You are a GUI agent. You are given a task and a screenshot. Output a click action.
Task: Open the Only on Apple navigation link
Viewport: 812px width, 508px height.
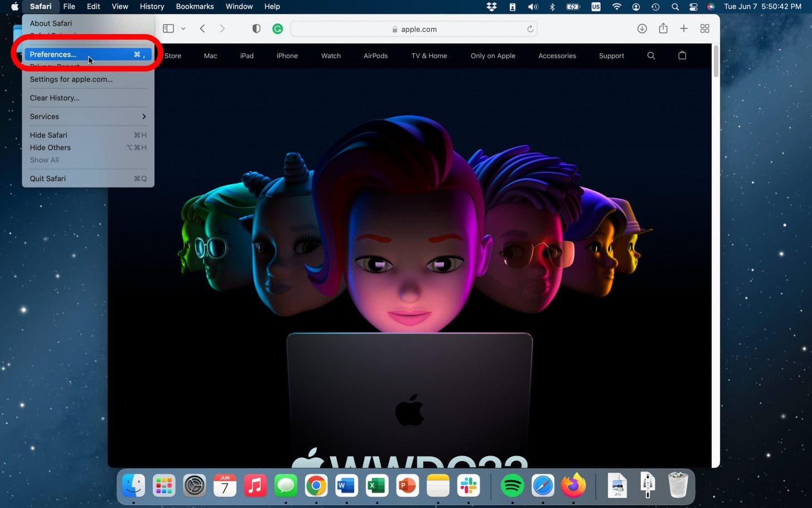pyautogui.click(x=493, y=56)
